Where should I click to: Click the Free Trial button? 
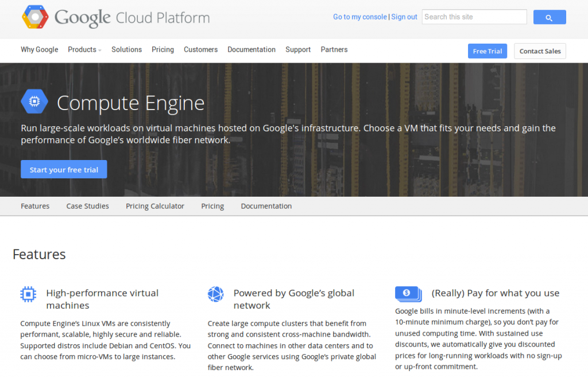tap(487, 51)
